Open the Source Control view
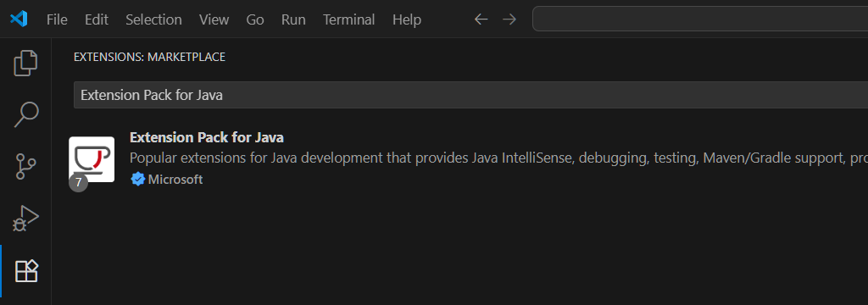 tap(25, 166)
